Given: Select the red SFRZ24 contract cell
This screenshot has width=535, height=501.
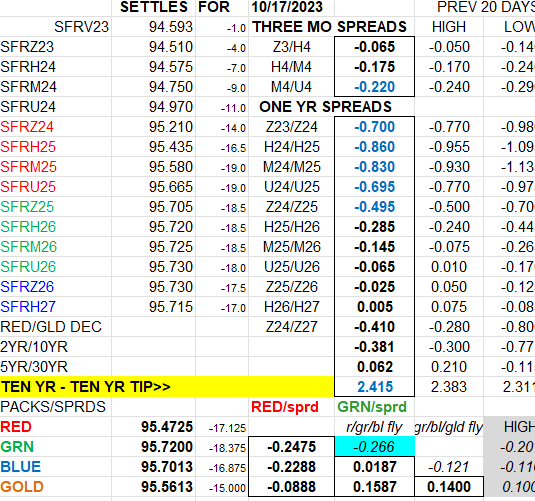Looking at the screenshot, I should coord(56,127).
